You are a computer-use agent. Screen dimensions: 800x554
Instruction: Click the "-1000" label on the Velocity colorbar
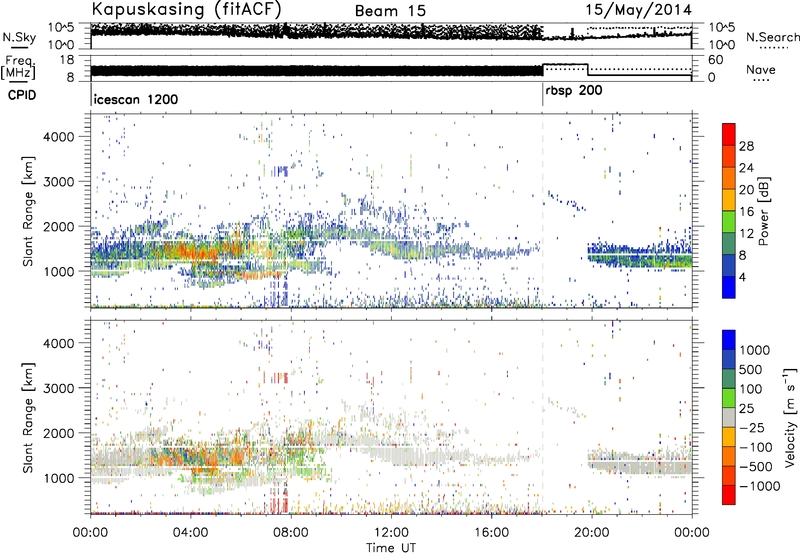tap(760, 486)
